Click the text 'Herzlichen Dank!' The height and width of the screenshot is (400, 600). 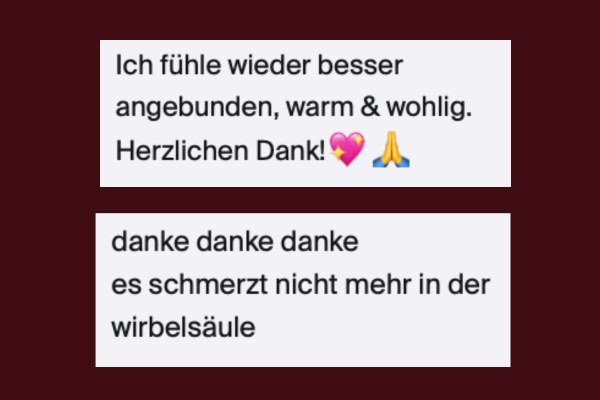click(220, 150)
